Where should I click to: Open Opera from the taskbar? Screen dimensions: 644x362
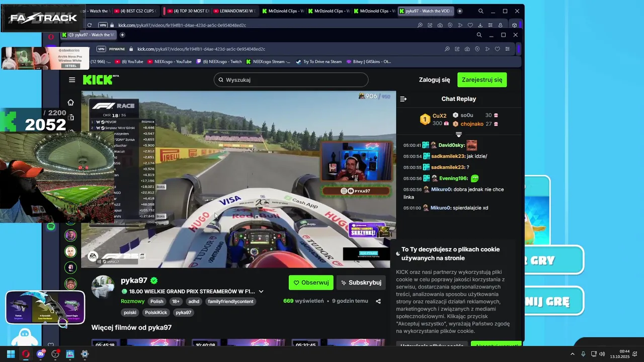click(26, 354)
